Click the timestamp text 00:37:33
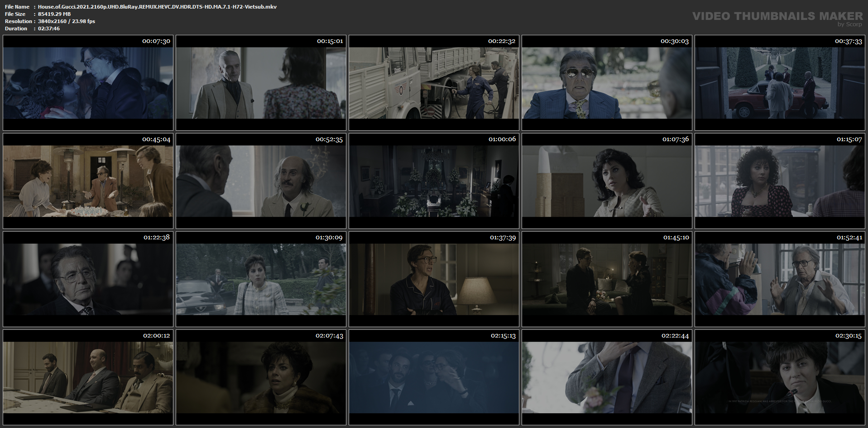The height and width of the screenshot is (428, 868). (x=849, y=41)
